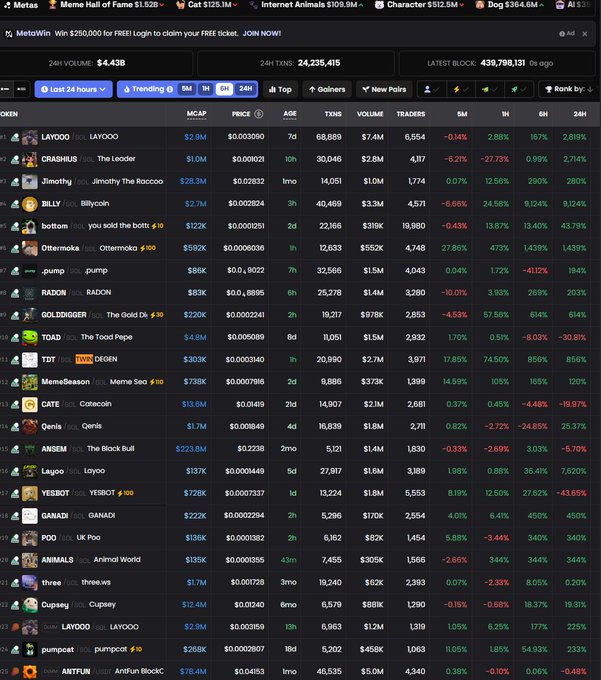Sort table by PRICE column header
Image resolution: width=601 pixels, height=680 pixels.
coord(241,114)
